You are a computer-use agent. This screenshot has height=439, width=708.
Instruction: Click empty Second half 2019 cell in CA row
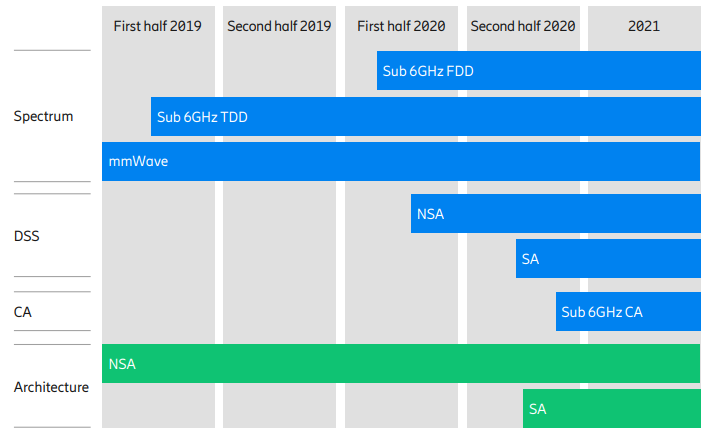[279, 312]
